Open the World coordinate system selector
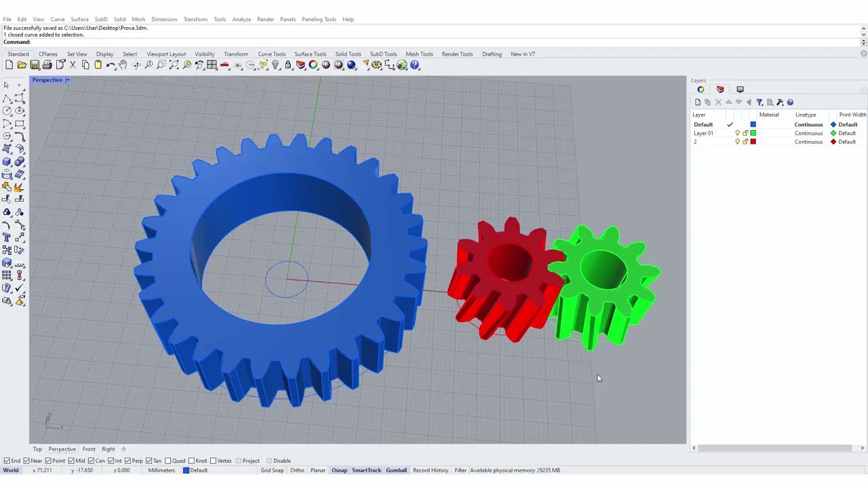 pos(11,470)
